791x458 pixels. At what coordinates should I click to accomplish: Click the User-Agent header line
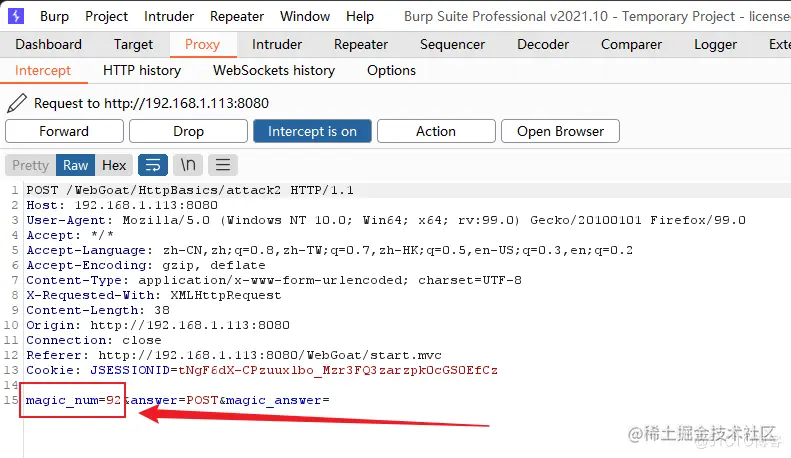[x=386, y=220]
